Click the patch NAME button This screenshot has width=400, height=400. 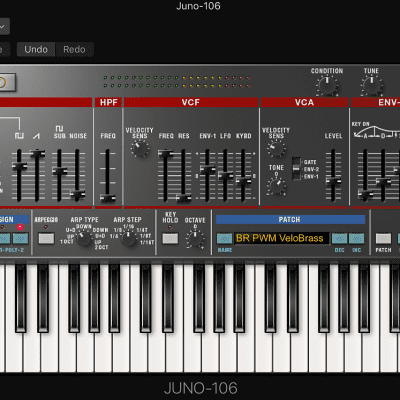[224, 239]
